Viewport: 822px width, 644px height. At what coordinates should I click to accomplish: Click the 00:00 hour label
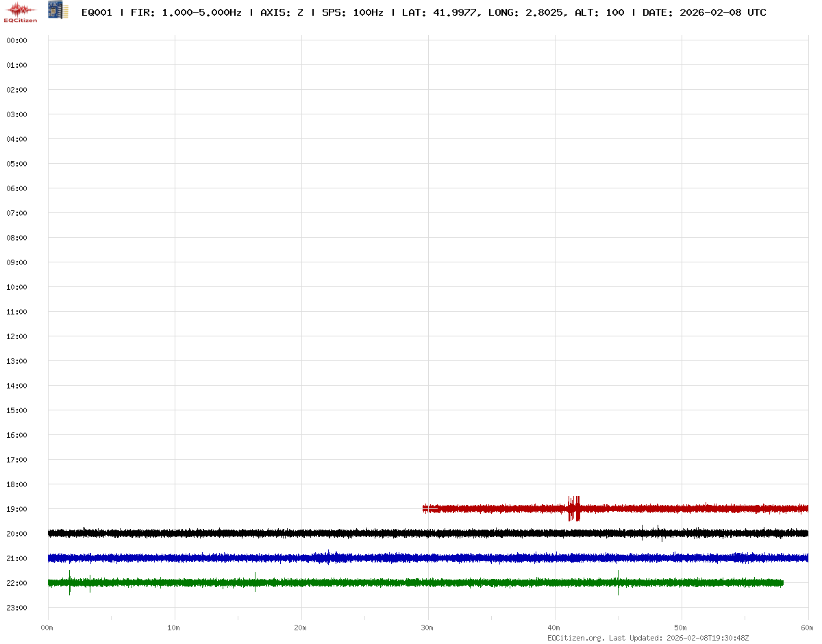click(x=16, y=40)
